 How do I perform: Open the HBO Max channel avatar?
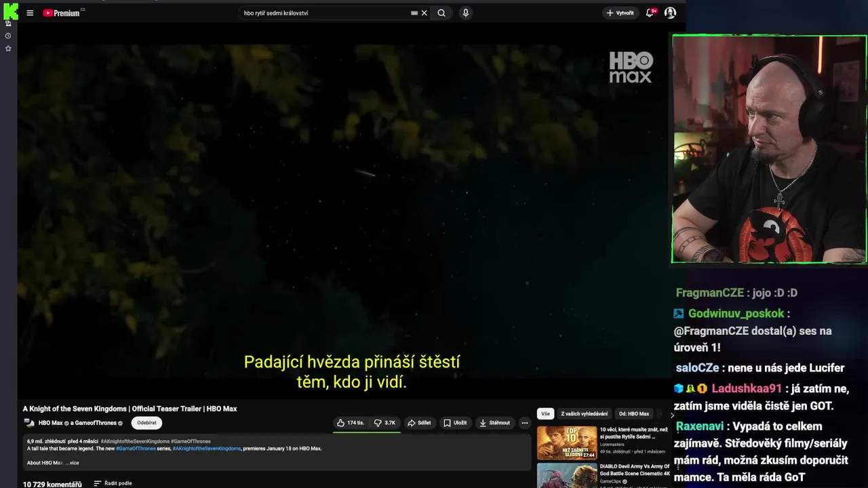tap(29, 423)
